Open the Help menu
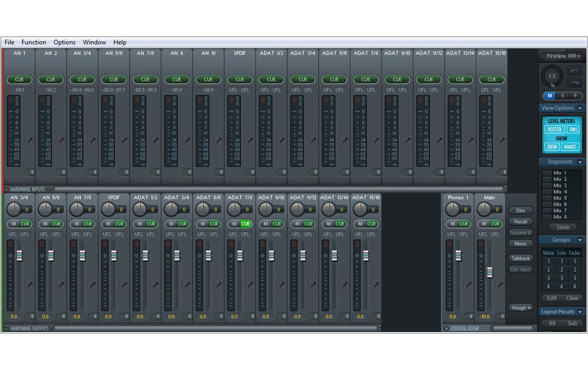The width and height of the screenshot is (588, 370). point(120,42)
